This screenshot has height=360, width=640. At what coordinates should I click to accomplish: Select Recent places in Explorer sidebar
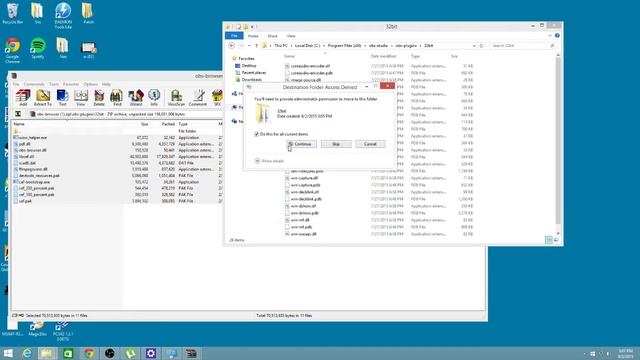pyautogui.click(x=253, y=73)
